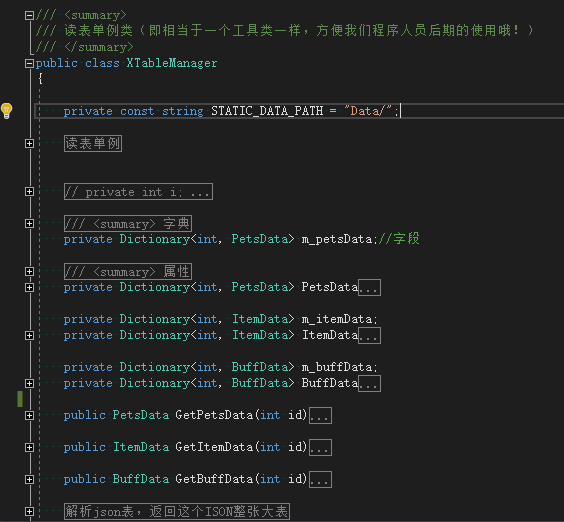Click the GetBuffData method name
This screenshot has width=564, height=522.
click(214, 479)
